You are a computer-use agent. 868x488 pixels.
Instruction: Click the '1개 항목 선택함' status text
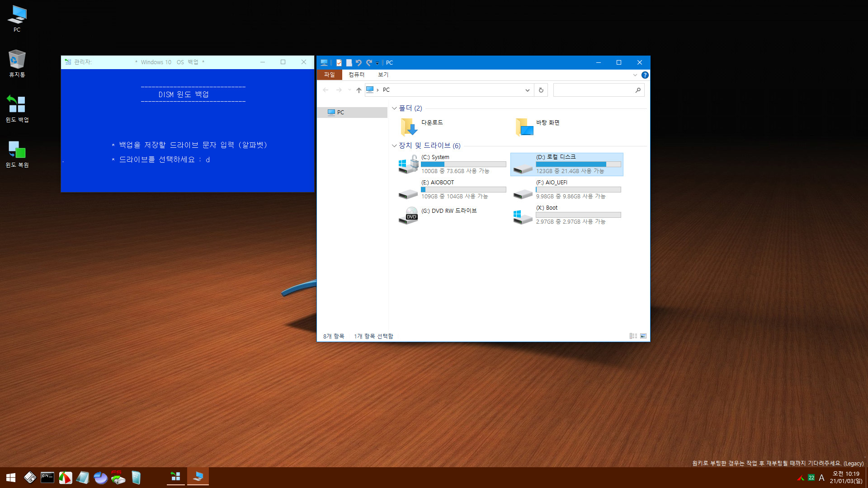point(373,336)
